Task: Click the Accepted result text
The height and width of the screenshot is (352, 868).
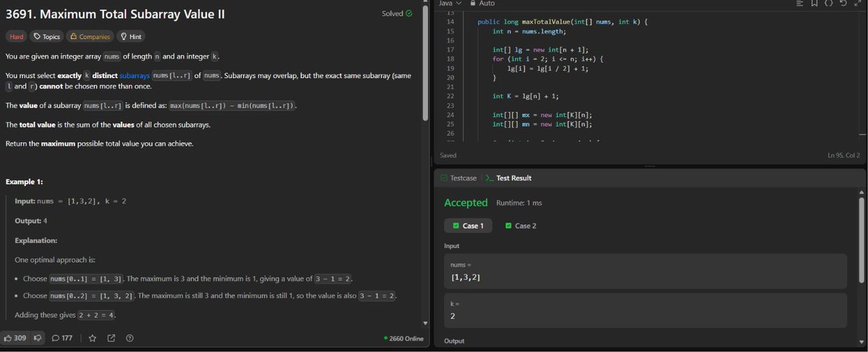Action: 466,203
